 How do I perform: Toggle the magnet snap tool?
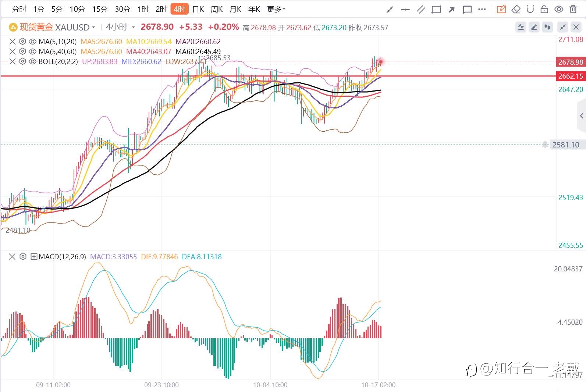(530, 9)
